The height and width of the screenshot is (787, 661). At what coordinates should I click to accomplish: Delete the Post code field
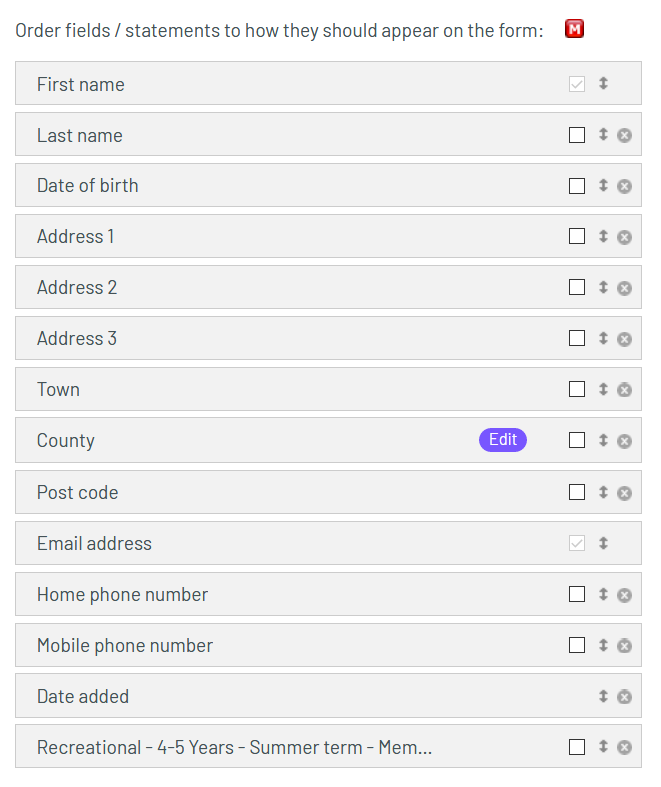coord(624,493)
